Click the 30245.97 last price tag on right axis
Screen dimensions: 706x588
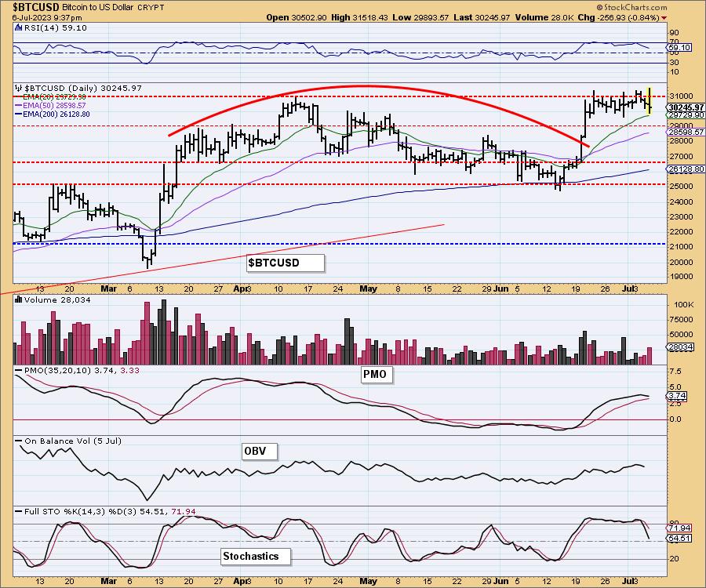pos(686,107)
